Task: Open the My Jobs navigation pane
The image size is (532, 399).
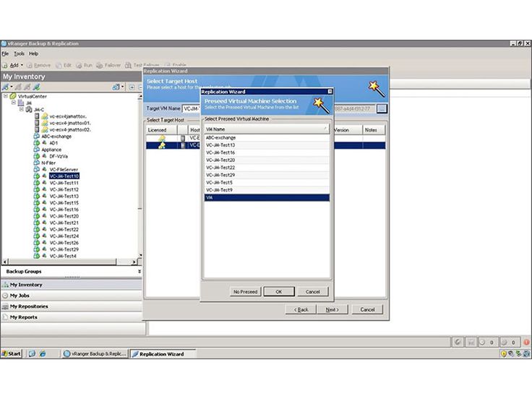Action: coord(72,296)
